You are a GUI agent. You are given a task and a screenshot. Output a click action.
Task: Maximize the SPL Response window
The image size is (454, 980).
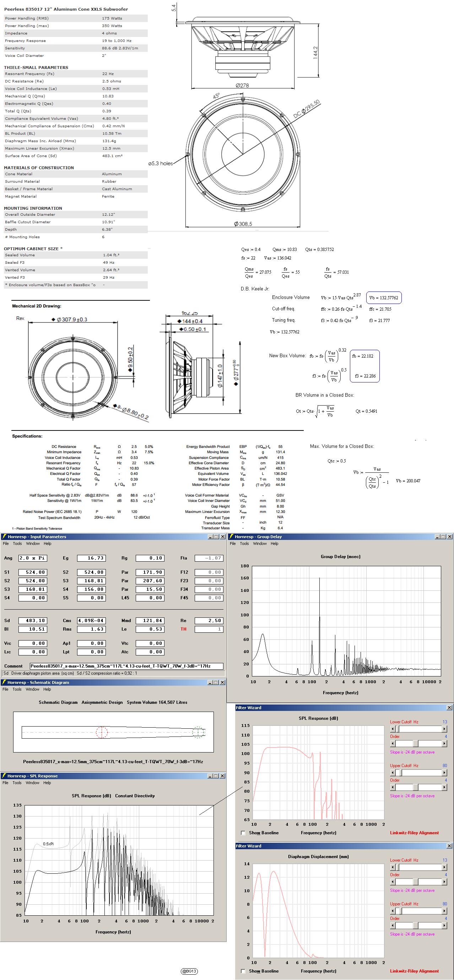[216, 776]
